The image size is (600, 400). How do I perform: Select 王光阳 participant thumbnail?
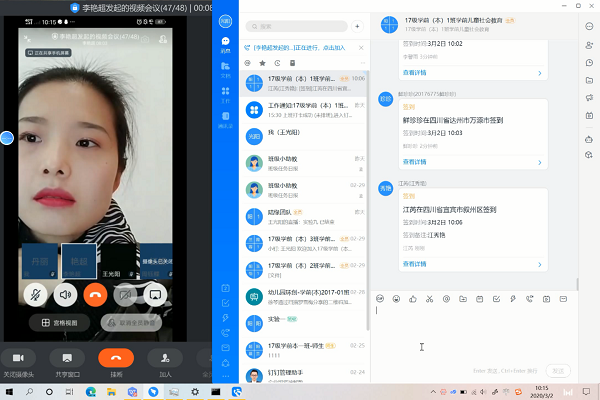[119, 261]
